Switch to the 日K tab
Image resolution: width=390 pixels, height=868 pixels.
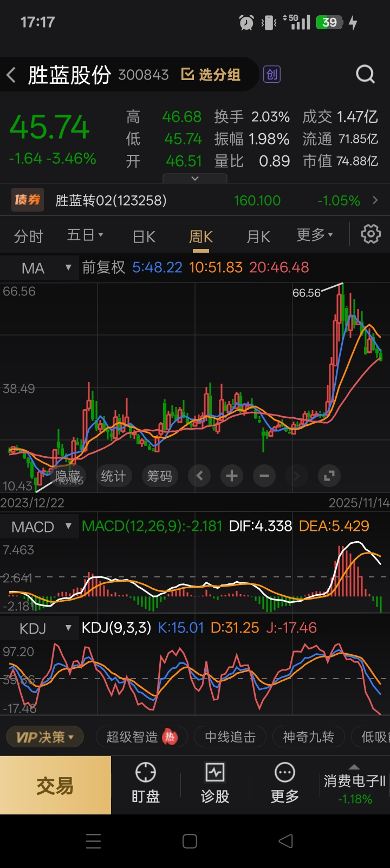(x=144, y=236)
